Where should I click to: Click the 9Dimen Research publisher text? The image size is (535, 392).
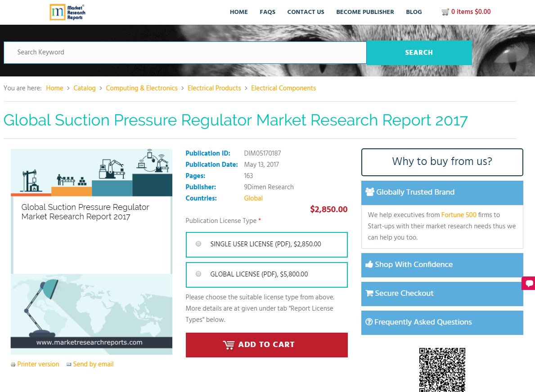(269, 187)
